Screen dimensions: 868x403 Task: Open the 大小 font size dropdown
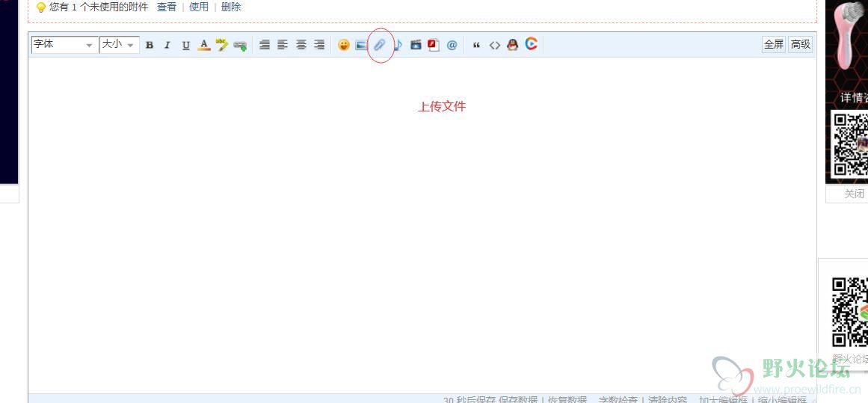point(119,45)
